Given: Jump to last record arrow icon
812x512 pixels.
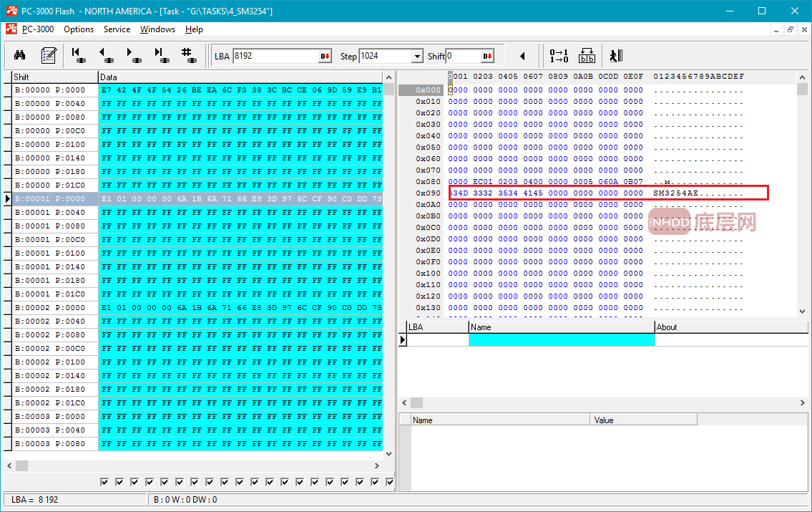Looking at the screenshot, I should click(162, 55).
